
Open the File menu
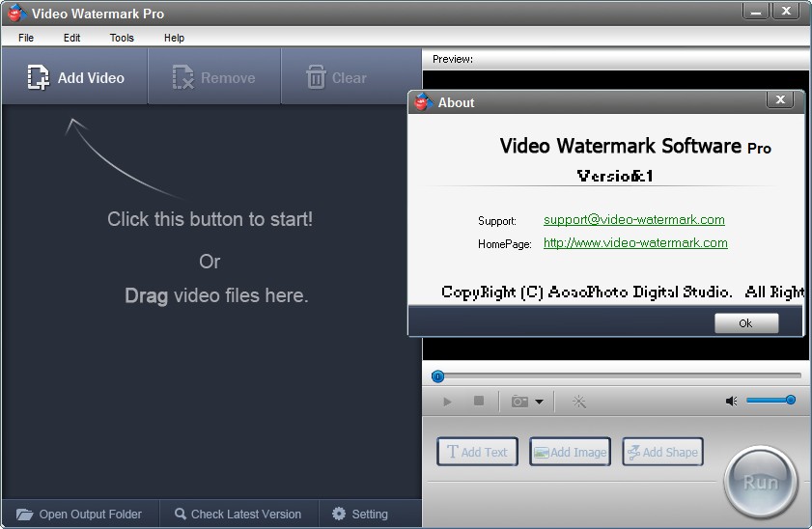(x=26, y=38)
